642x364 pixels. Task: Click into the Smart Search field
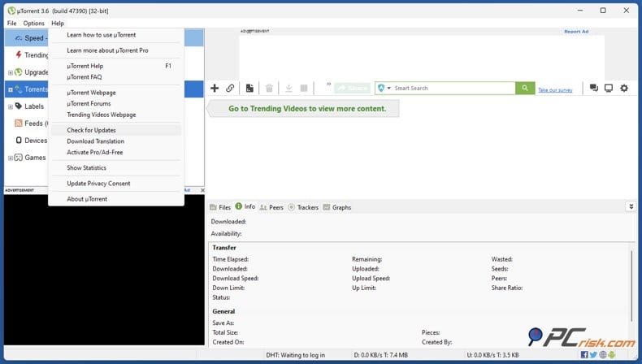(x=453, y=88)
